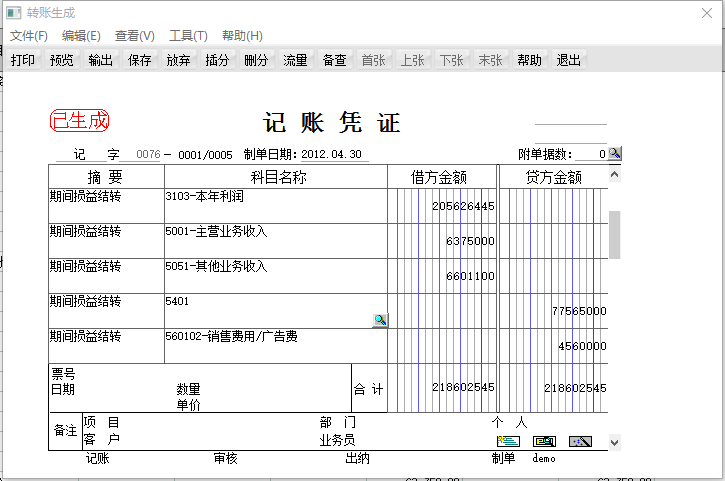
Task: Click the 备注 label
Action: [65, 431]
